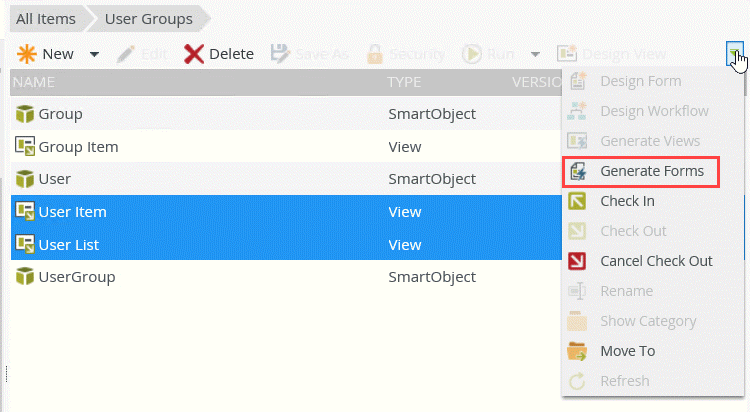Go to User Groups breadcrumb
Screen dimensions: 750x412
pyautogui.click(x=149, y=19)
